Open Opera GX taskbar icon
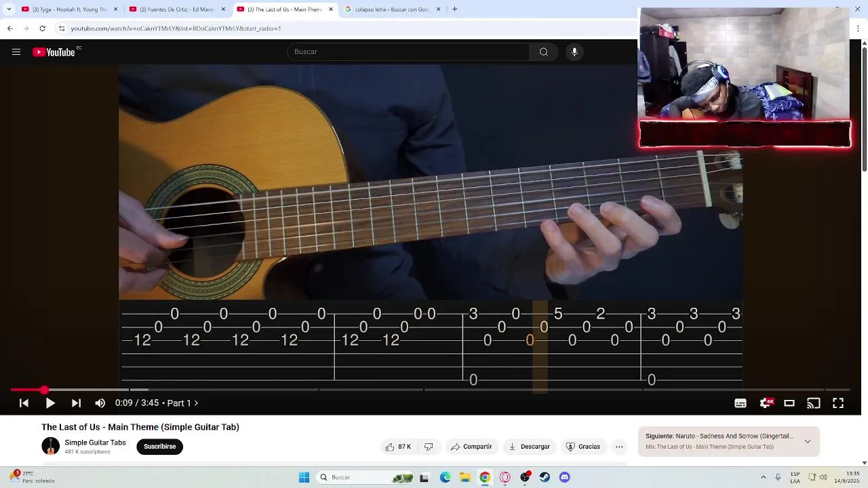The image size is (868, 488). [x=505, y=477]
